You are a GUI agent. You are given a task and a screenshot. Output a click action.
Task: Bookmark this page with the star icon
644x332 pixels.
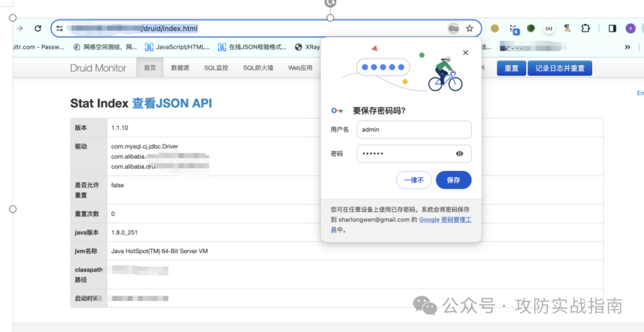click(x=469, y=29)
